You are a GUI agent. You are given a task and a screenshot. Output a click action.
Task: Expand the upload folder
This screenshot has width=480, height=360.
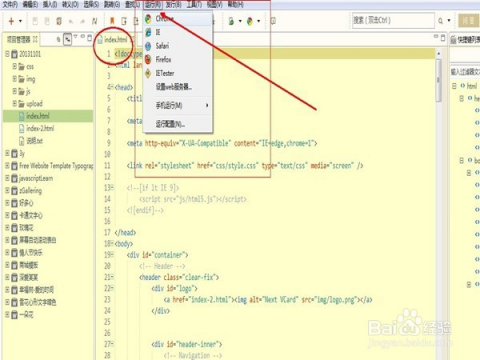(14, 103)
